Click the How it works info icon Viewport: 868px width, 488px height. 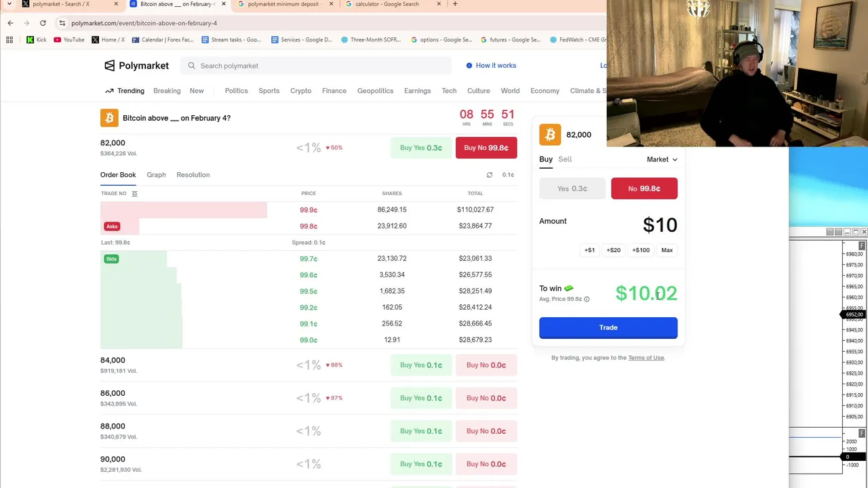pos(469,66)
